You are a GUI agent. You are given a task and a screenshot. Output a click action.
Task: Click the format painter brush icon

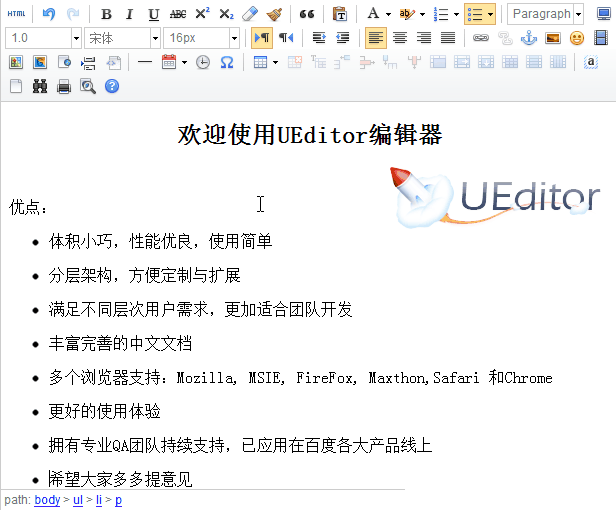pos(274,14)
